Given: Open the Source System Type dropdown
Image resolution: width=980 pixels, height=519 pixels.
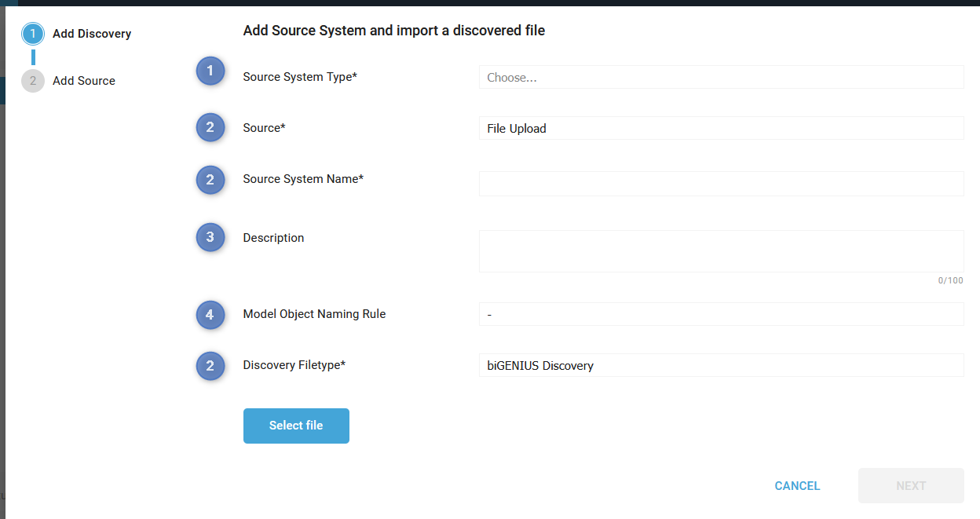Looking at the screenshot, I should pos(721,78).
